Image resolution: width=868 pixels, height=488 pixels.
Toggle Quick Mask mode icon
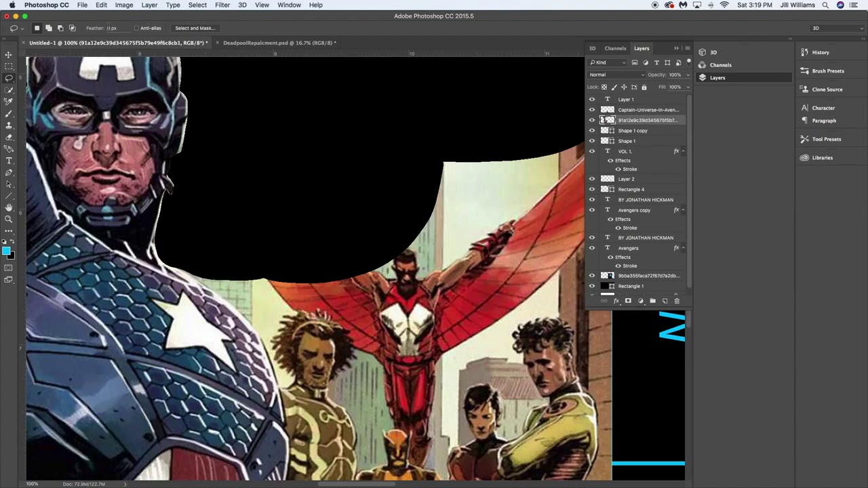[9, 268]
